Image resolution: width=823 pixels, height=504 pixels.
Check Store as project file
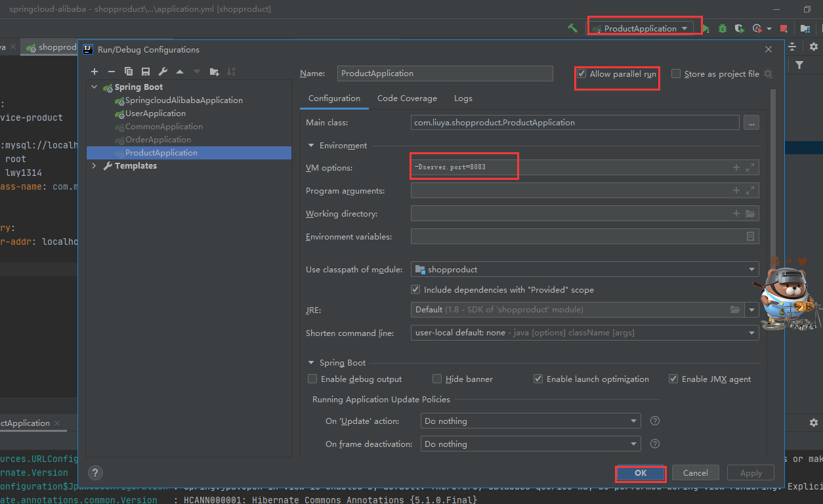pyautogui.click(x=676, y=74)
